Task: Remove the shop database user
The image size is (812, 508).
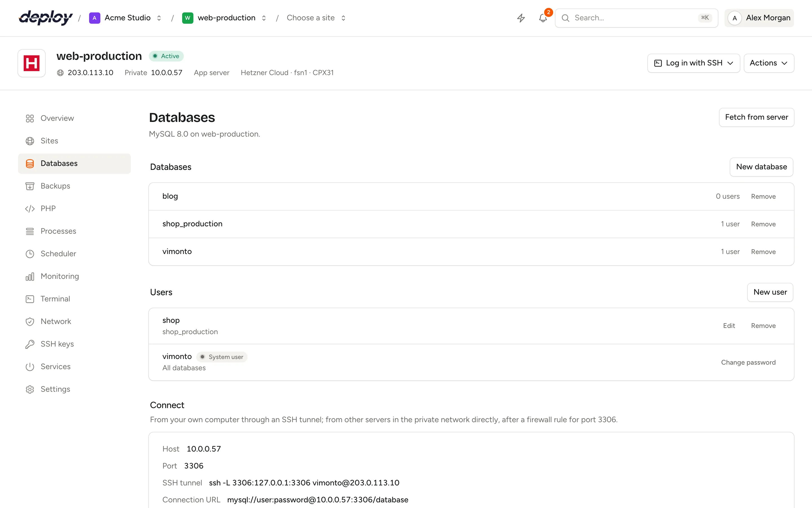Action: (x=763, y=326)
